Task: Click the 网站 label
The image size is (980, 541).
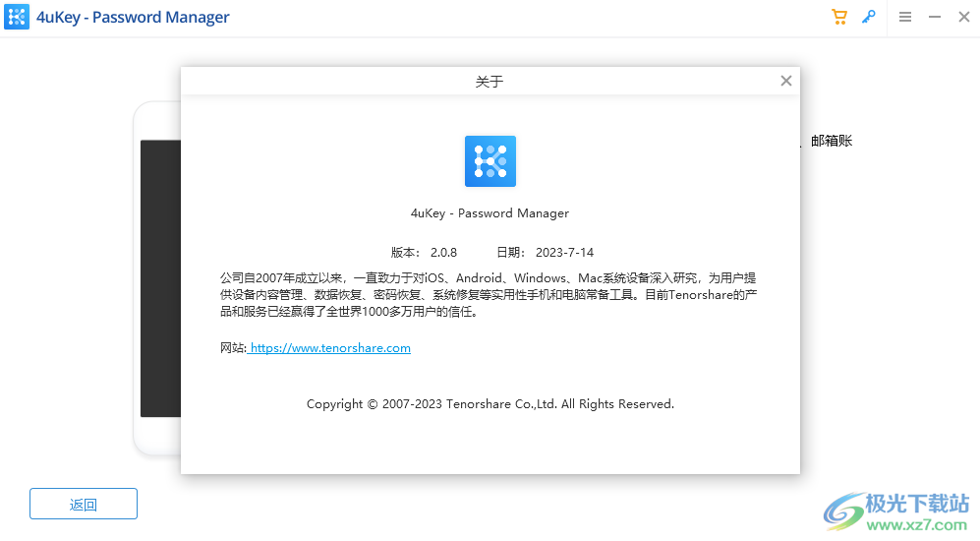Action: tap(233, 348)
